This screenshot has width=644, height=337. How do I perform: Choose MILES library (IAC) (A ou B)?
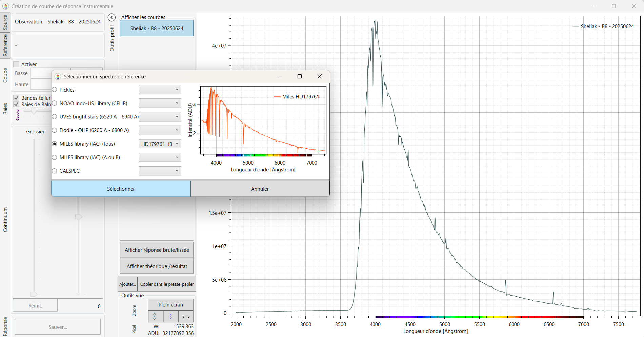pyautogui.click(x=55, y=157)
